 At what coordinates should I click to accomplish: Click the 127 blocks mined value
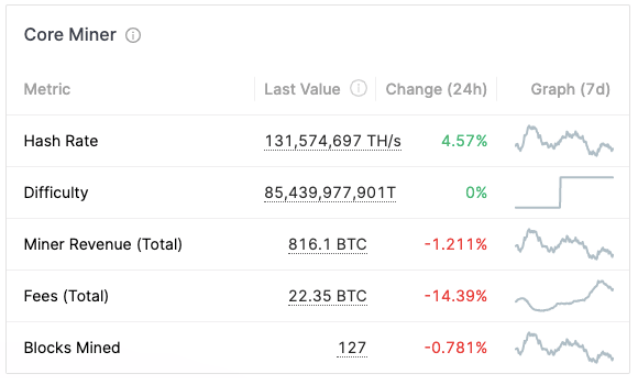pos(352,348)
